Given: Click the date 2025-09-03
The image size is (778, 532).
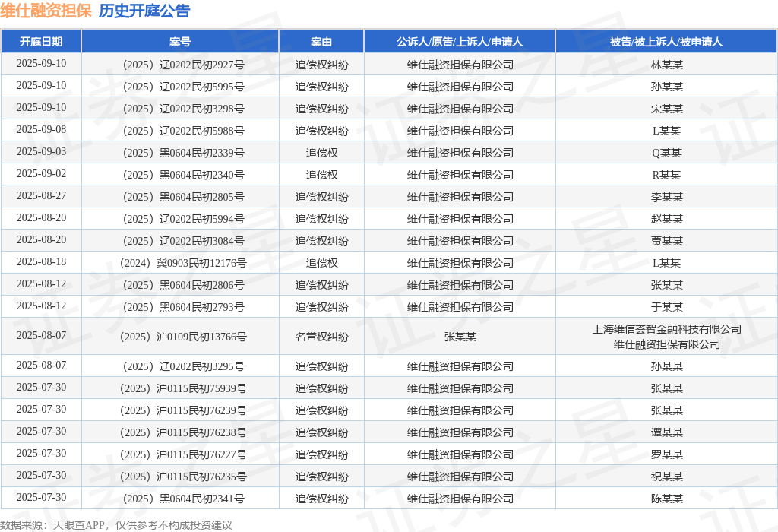Looking at the screenshot, I should point(41,152).
